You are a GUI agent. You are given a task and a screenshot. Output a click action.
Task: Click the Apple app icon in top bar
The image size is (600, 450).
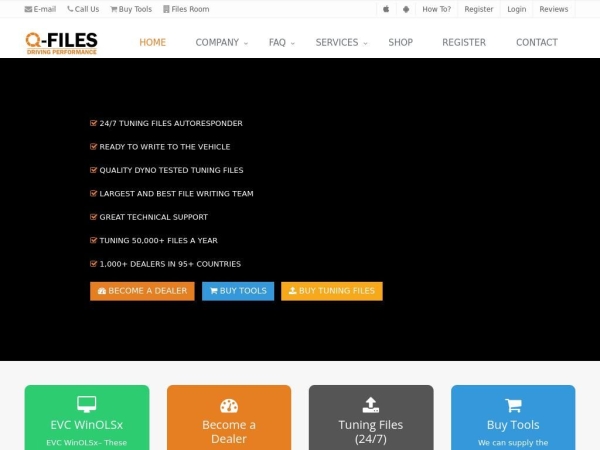386,9
